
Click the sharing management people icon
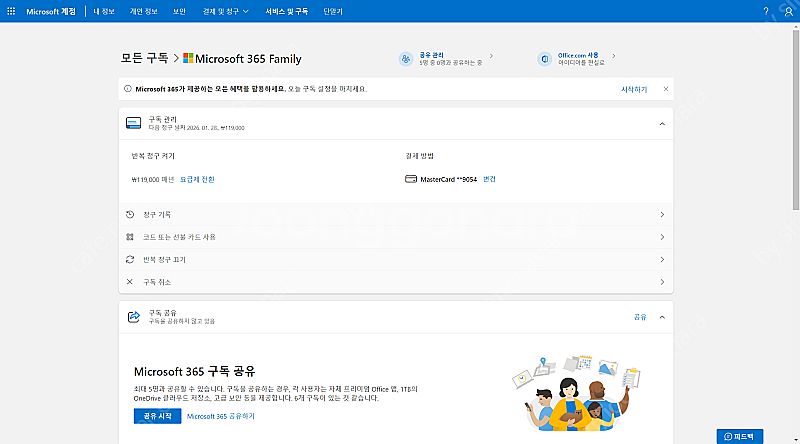(x=406, y=59)
